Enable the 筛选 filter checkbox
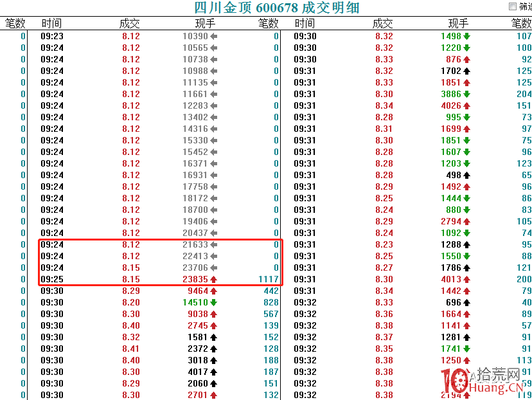532x400 pixels. click(512, 7)
